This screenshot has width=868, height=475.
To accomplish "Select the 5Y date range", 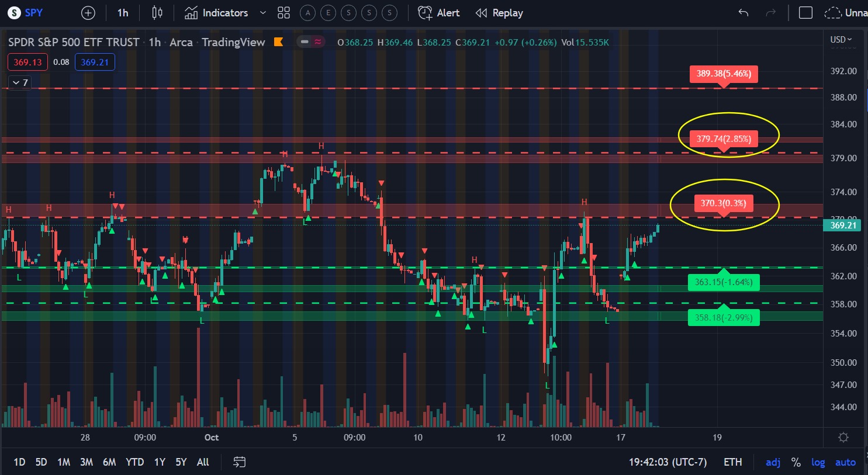I will pyautogui.click(x=181, y=462).
